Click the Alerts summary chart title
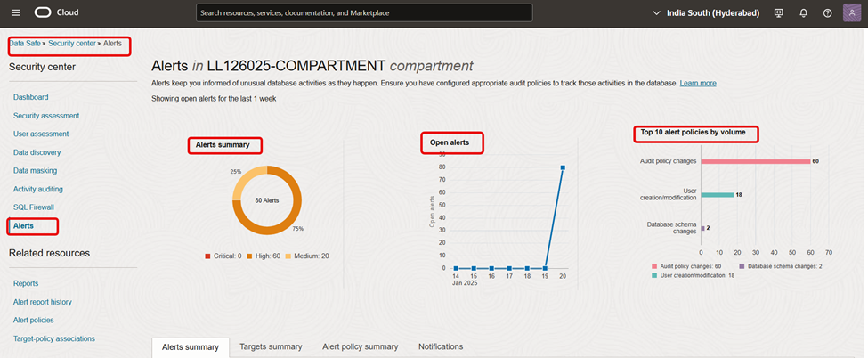 pos(223,144)
